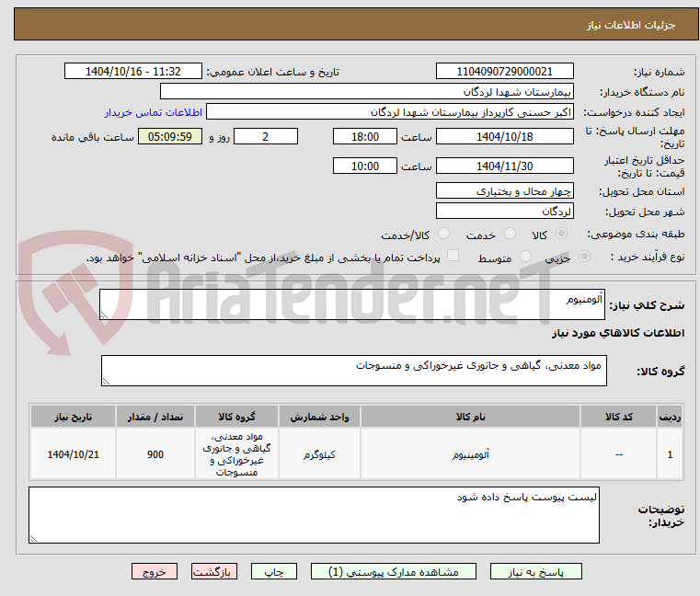Click the چاپ print button
700x596 pixels.
[274, 571]
